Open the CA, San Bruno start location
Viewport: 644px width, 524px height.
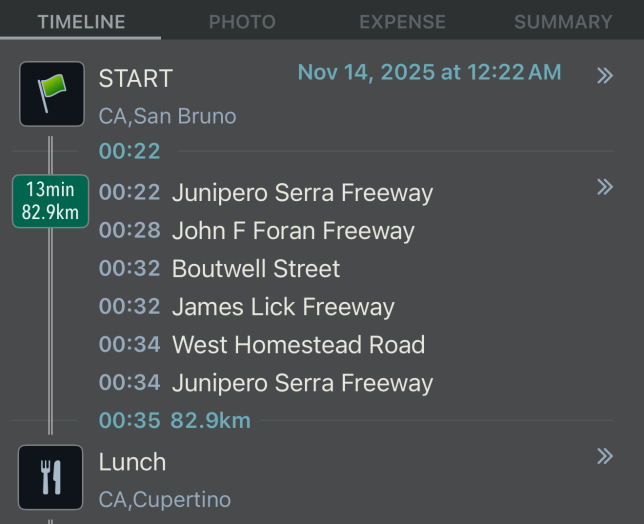(167, 116)
